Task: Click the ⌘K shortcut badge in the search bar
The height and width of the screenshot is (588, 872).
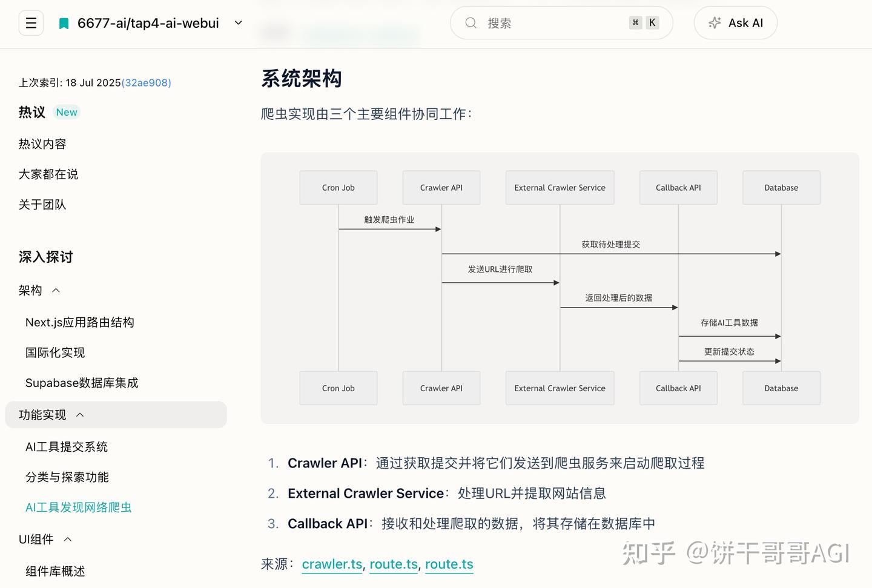Action: pos(643,22)
